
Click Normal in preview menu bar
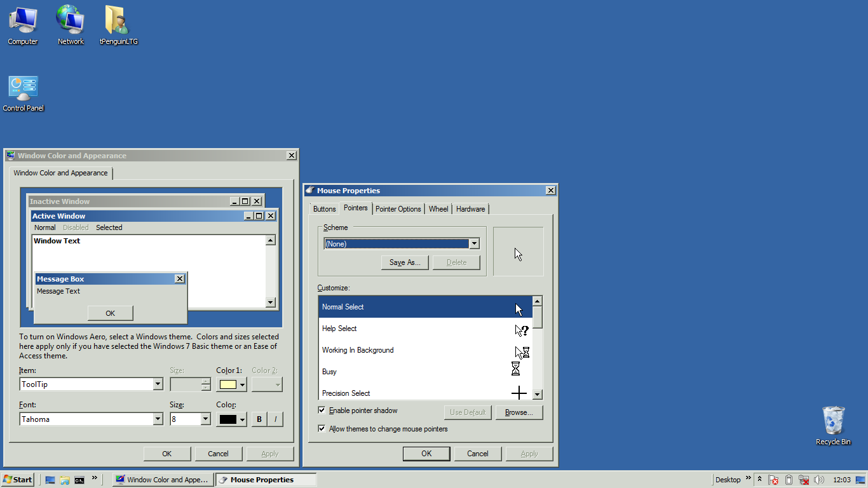[45, 227]
